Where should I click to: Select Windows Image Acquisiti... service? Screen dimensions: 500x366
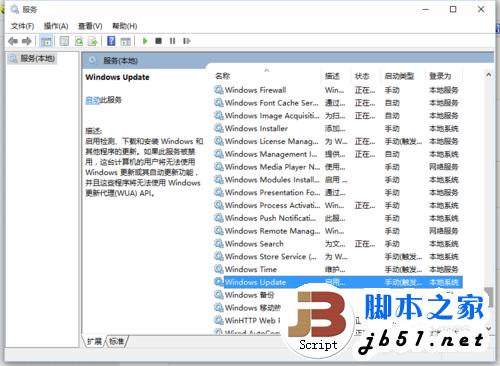point(272,116)
